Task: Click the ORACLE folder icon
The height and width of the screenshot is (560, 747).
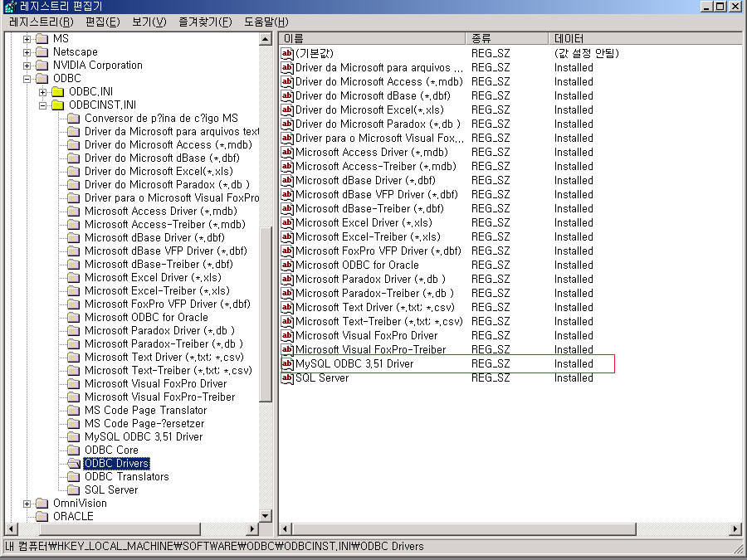Action: pos(42,517)
